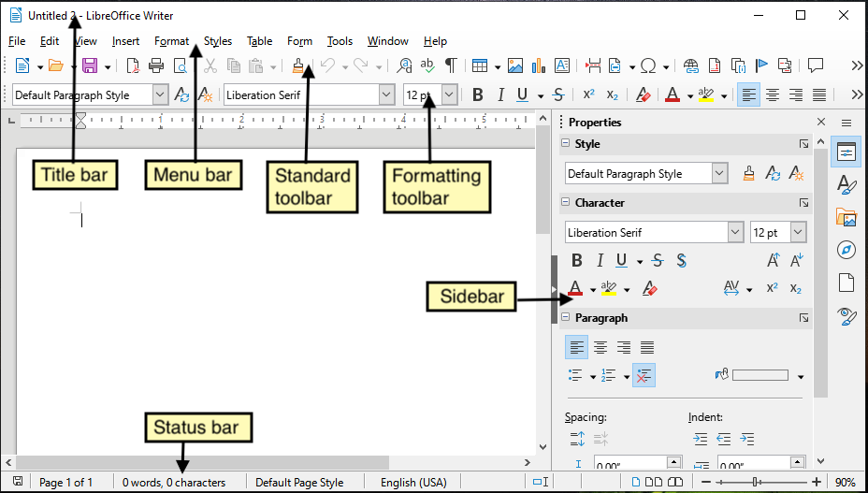Click the Insert Table icon
The width and height of the screenshot is (868, 493).
click(x=479, y=65)
